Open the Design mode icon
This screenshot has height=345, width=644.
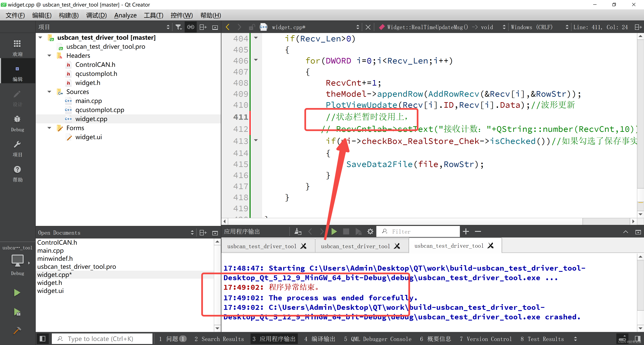[17, 98]
